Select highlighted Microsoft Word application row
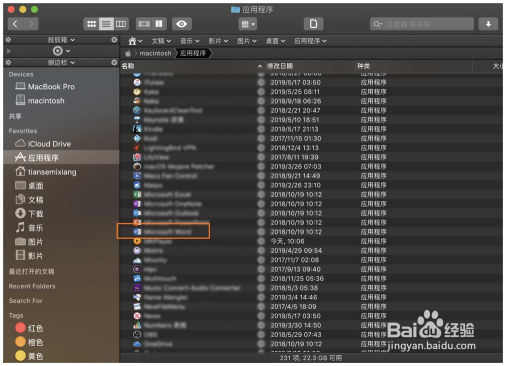 (x=163, y=231)
